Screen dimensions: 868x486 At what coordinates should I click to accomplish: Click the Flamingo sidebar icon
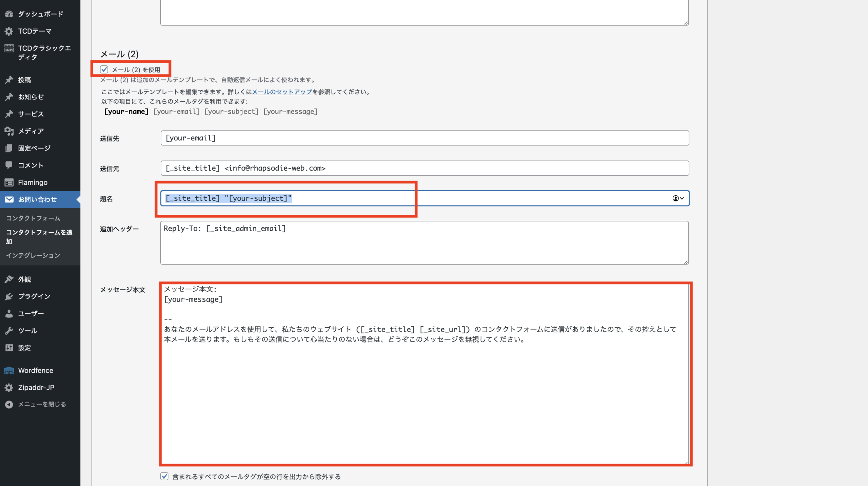point(9,182)
